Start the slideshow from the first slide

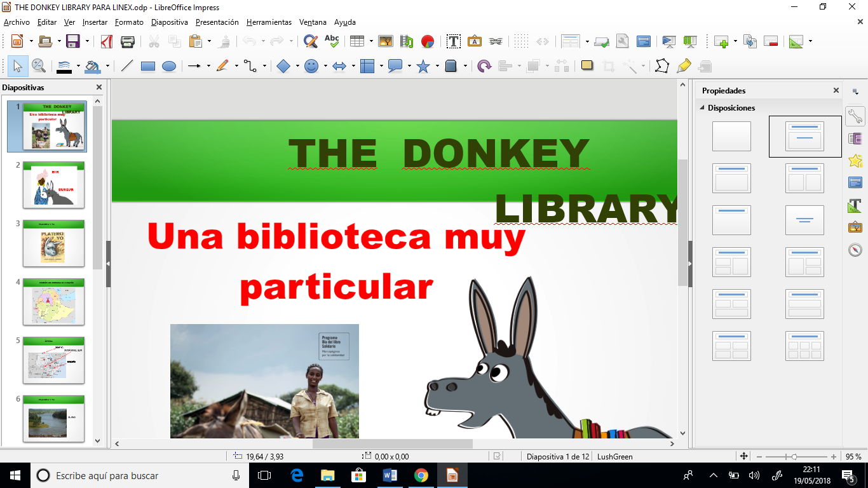(x=670, y=41)
